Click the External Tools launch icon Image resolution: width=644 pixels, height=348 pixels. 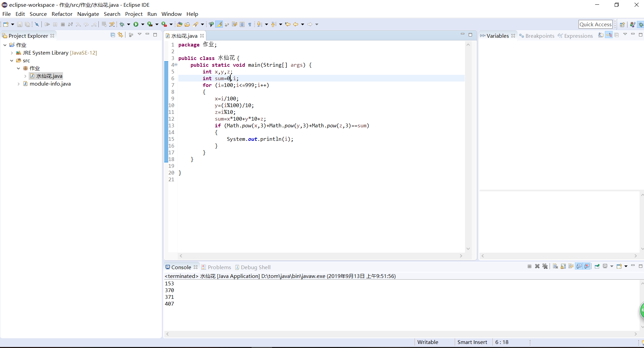pyautogui.click(x=164, y=24)
